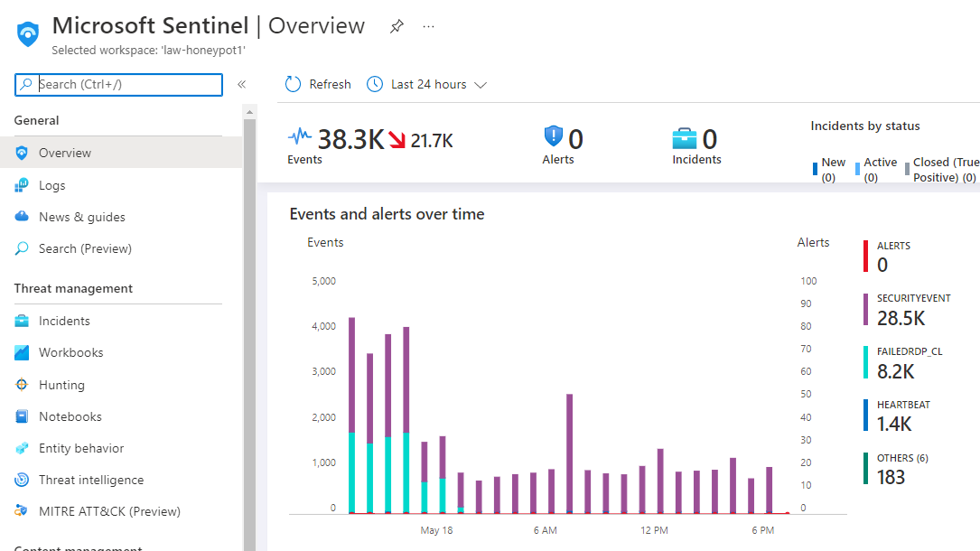Open Workbooks from Threat management
Screen dimensions: 980x551
(x=72, y=352)
